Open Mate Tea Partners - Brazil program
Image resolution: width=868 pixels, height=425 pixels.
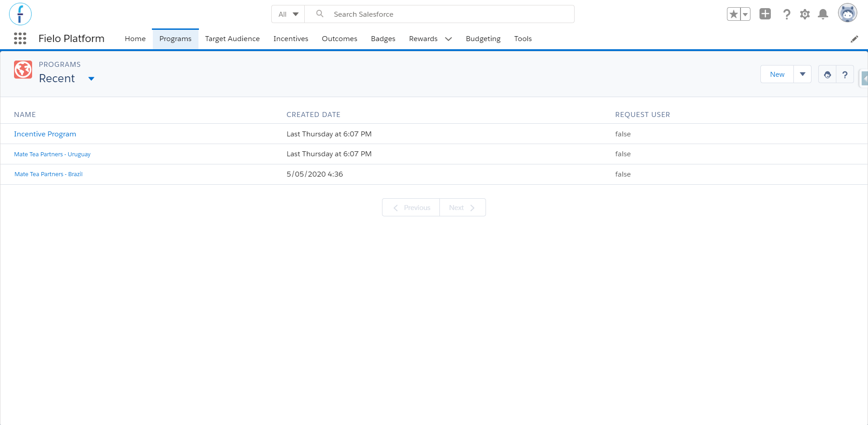(48, 174)
